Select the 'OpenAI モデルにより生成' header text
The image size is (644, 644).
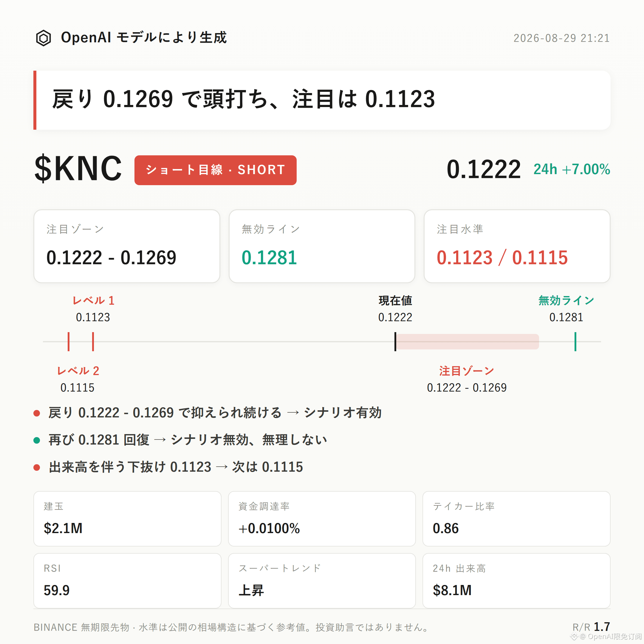pos(144,37)
